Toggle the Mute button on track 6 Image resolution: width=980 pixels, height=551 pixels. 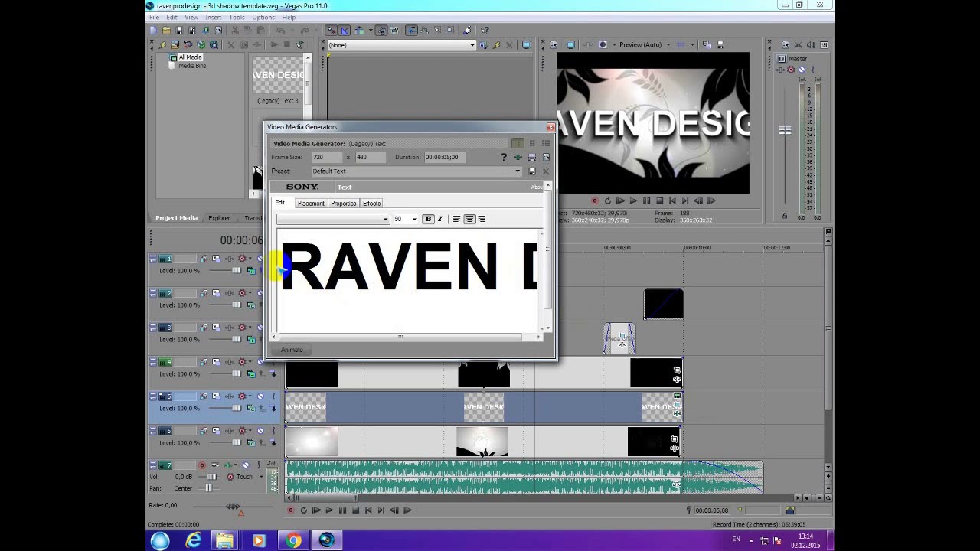coord(260,431)
